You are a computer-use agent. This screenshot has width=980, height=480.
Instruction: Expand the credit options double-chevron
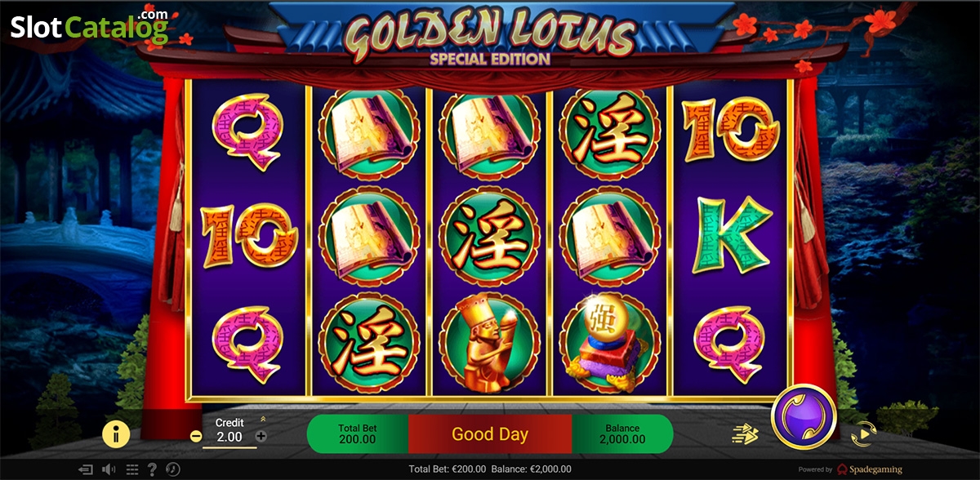click(262, 420)
